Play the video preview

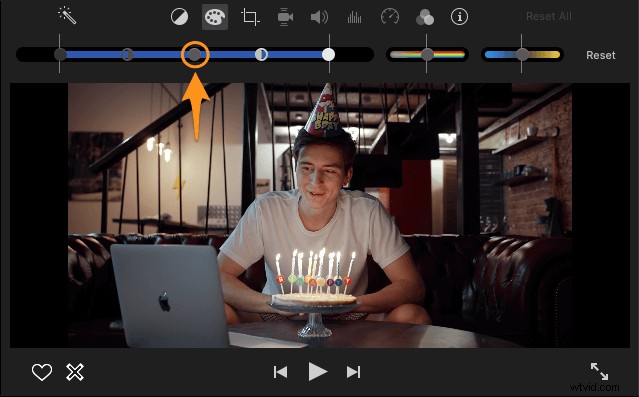(317, 372)
